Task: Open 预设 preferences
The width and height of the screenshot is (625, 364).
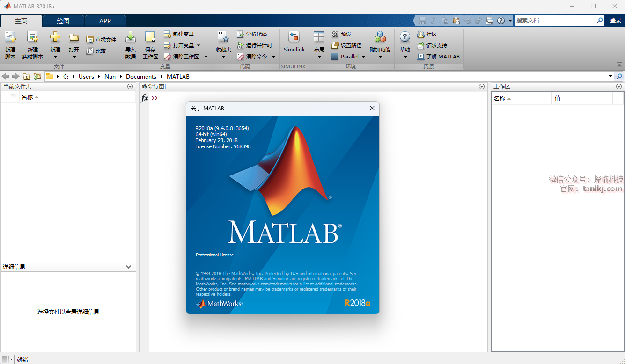Action: [x=341, y=34]
